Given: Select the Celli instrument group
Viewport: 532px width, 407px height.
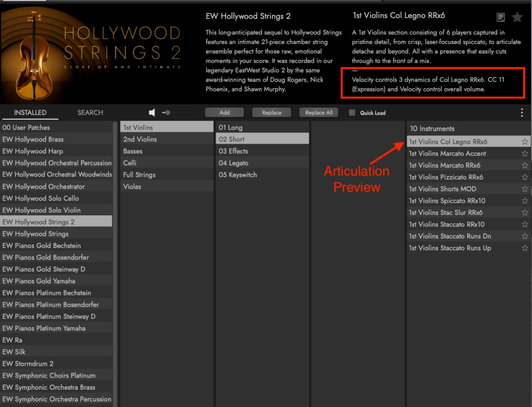Looking at the screenshot, I should tap(166, 163).
